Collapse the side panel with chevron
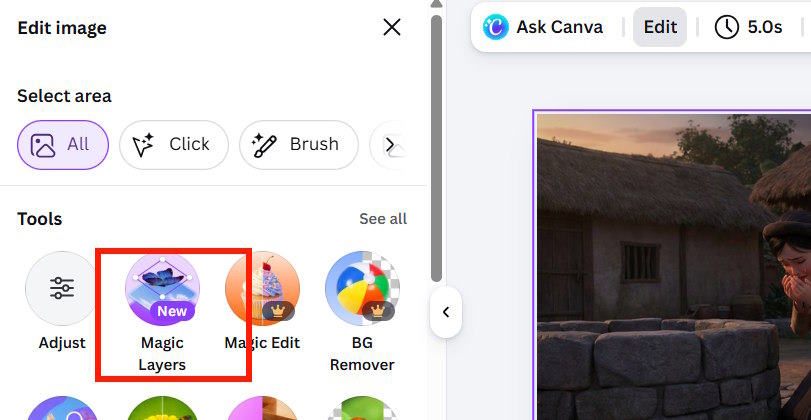The image size is (811, 420). tap(446, 312)
